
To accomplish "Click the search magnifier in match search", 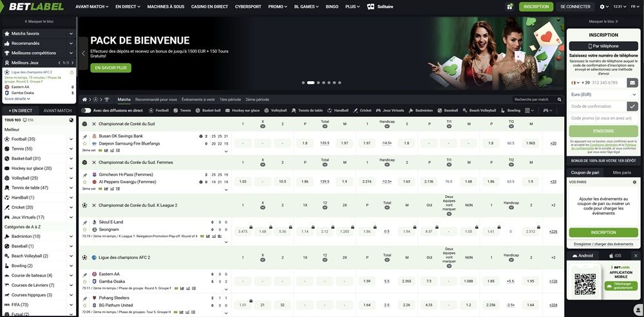I will (x=558, y=100).
